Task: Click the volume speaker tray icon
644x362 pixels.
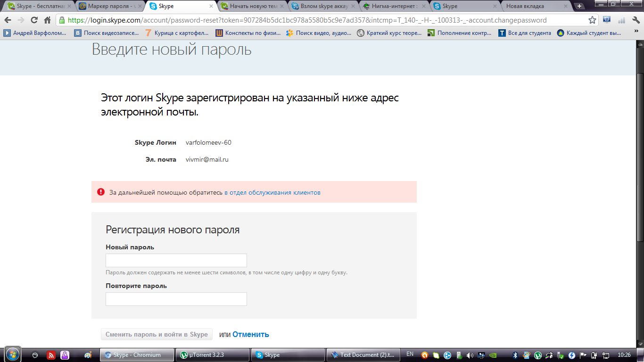Action: pyautogui.click(x=470, y=355)
